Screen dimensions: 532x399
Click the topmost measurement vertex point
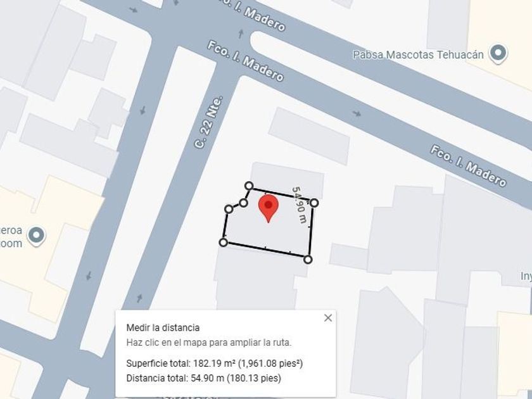point(249,186)
